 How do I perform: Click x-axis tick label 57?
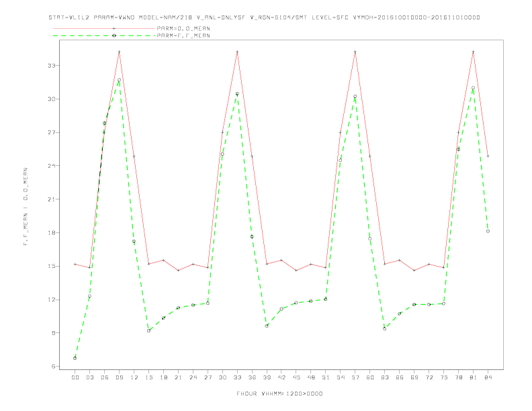point(355,377)
